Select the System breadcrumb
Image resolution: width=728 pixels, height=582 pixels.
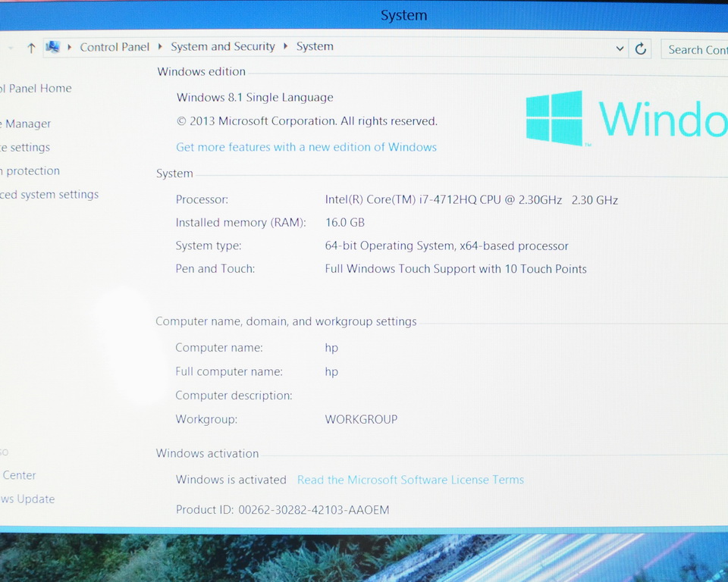(315, 46)
